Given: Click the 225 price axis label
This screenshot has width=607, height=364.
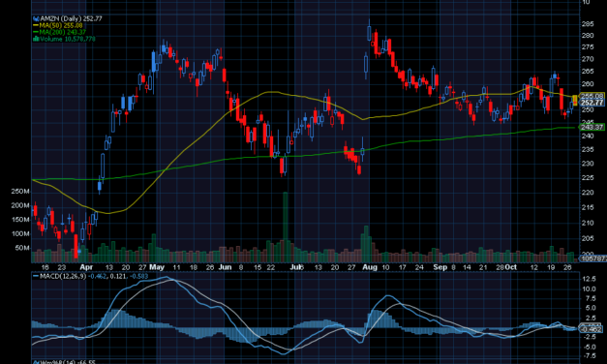Looking at the screenshot, I should coord(588,178).
